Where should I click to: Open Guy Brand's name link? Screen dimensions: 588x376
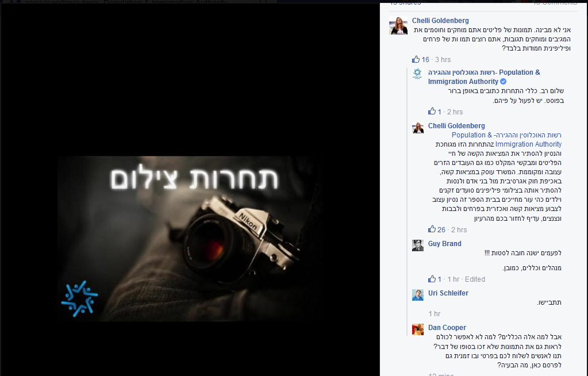(445, 244)
